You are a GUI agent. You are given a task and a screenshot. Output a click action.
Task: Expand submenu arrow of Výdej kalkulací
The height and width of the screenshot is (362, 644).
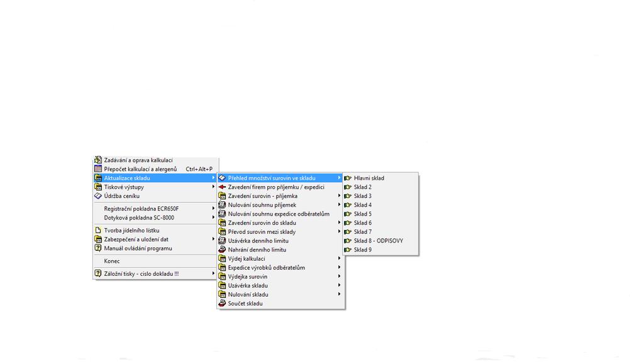click(339, 258)
